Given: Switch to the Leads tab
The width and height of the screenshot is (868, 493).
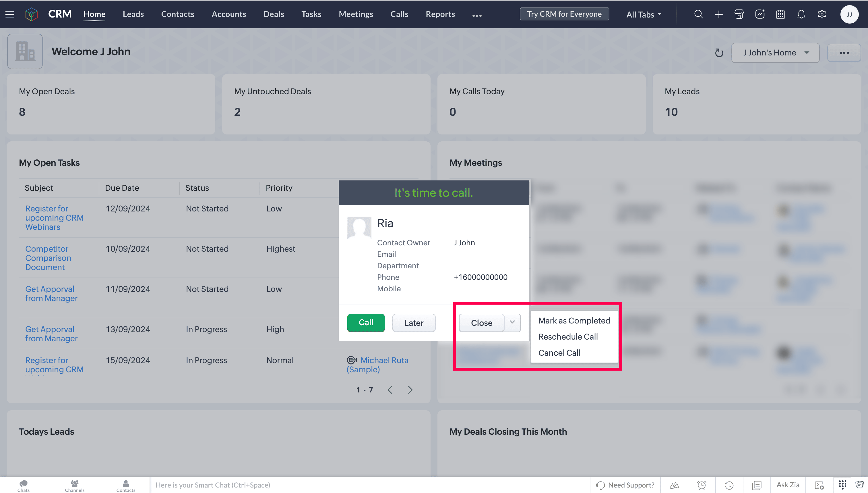Looking at the screenshot, I should [x=133, y=14].
